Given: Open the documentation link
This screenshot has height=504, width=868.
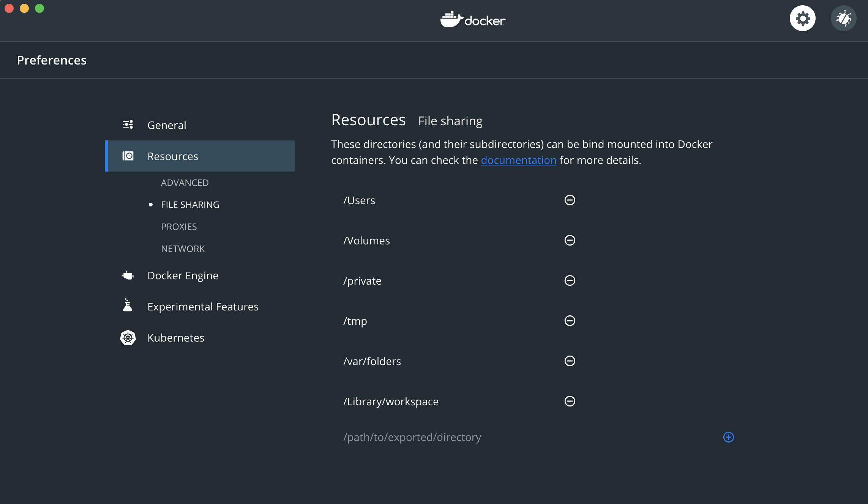Looking at the screenshot, I should coord(518,160).
